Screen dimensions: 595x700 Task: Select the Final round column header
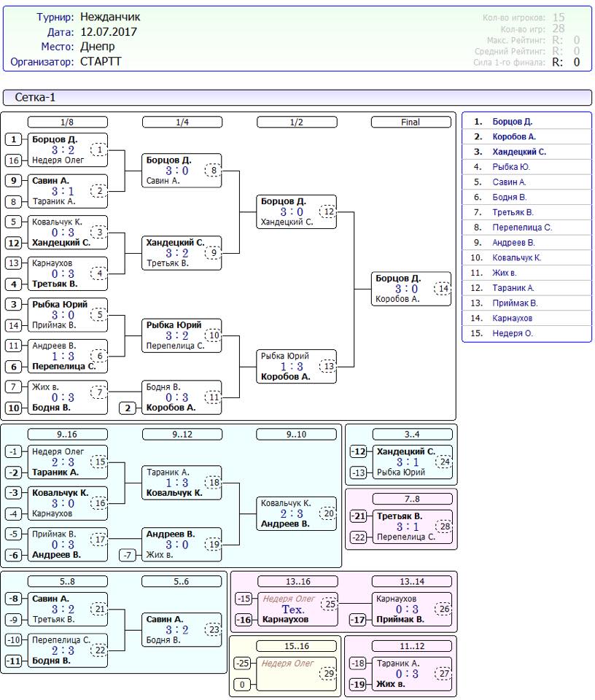click(x=411, y=122)
